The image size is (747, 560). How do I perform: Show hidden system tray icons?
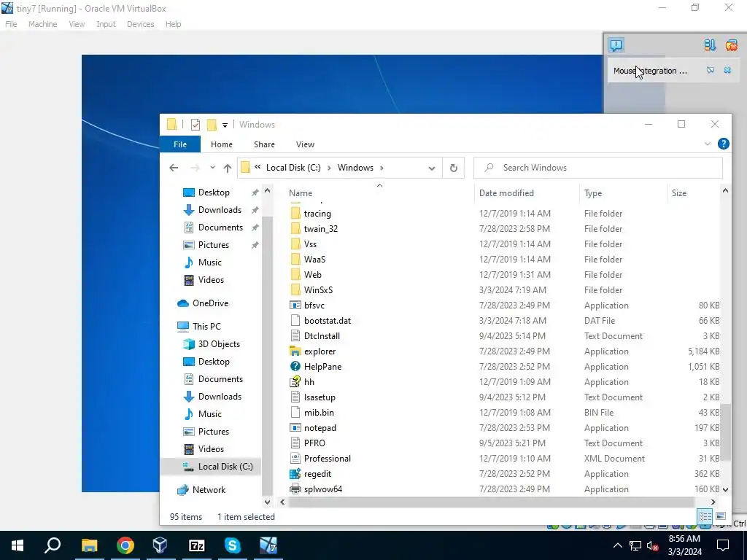point(617,545)
